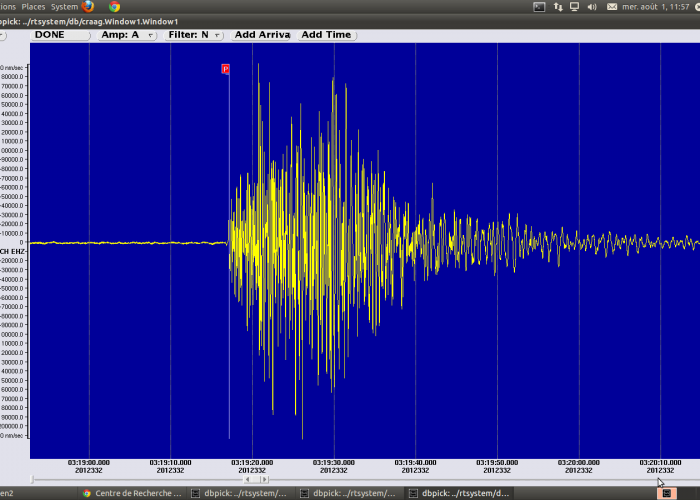Viewport: 700px width, 500px height.
Task: Select the red P arrival flag
Action: pos(225,69)
